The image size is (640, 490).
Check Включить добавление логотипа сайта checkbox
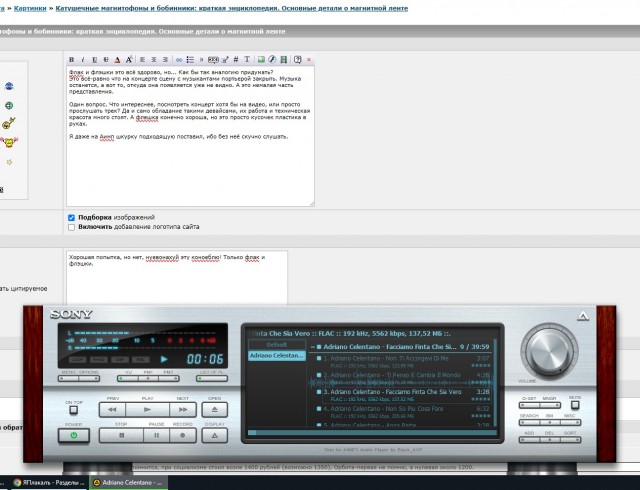pyautogui.click(x=71, y=227)
